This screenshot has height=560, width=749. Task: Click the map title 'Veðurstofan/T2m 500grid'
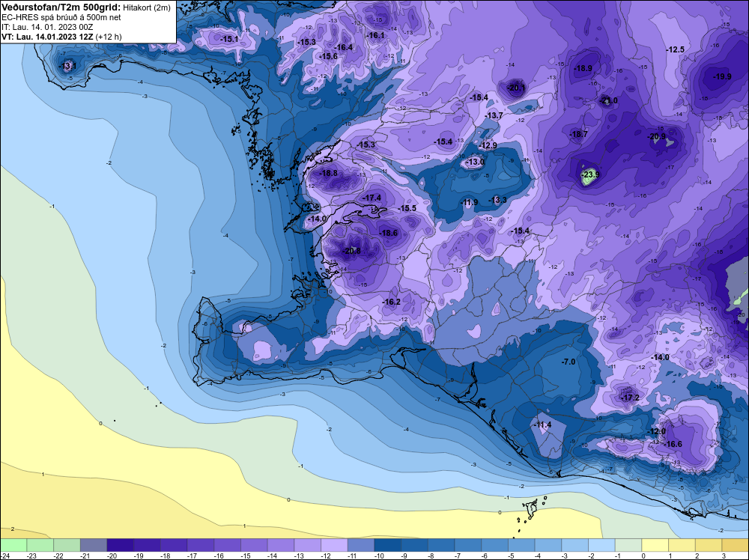click(x=61, y=7)
